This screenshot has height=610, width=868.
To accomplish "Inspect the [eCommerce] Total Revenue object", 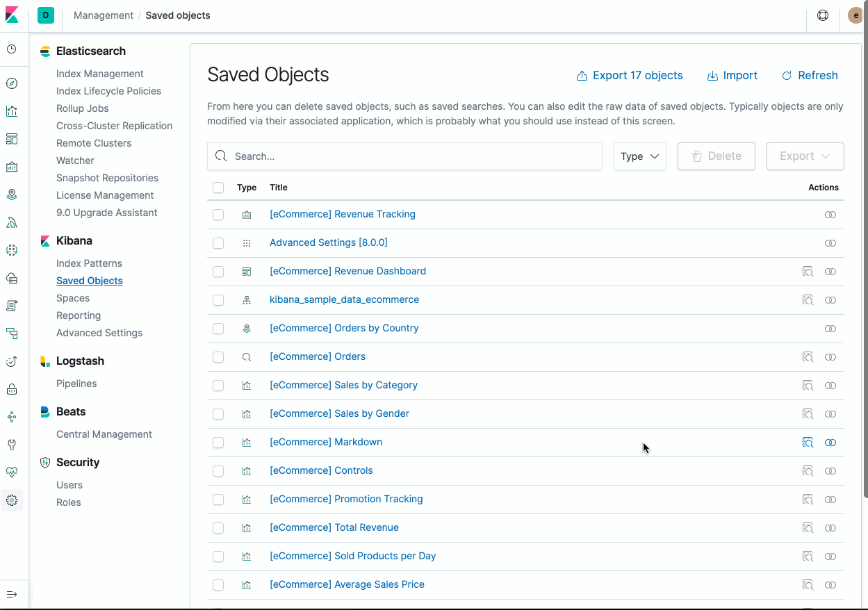I will coord(808,528).
